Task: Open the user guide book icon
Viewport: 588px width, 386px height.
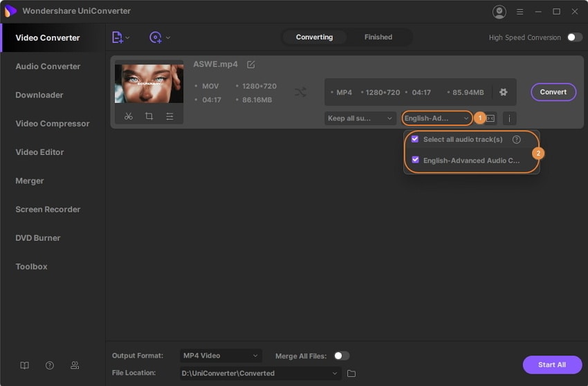Action: click(x=24, y=365)
